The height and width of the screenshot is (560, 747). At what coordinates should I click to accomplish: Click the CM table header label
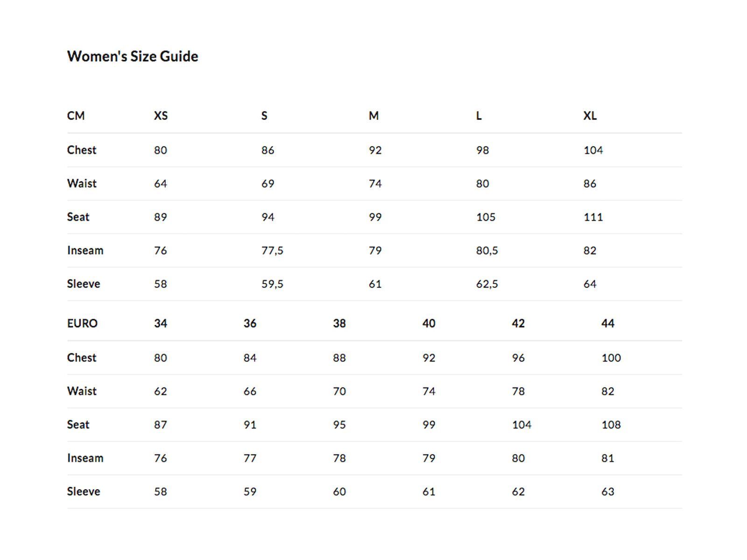tap(76, 116)
